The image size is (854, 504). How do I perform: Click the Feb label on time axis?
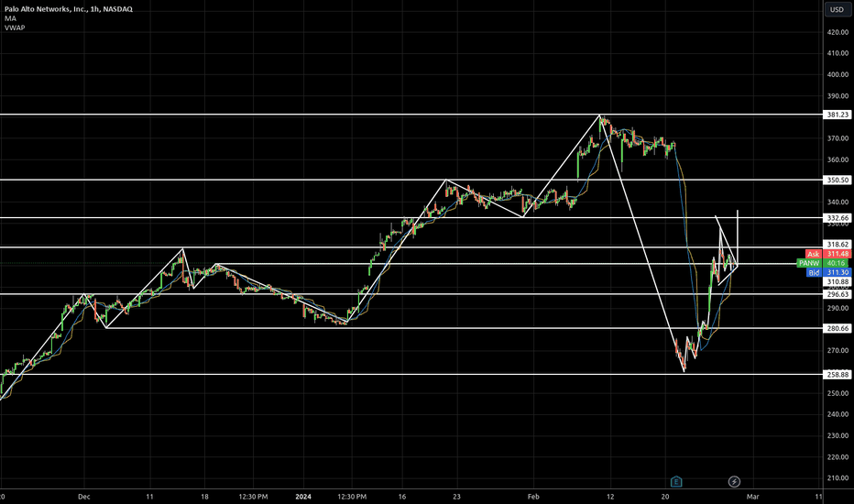[x=533, y=497]
